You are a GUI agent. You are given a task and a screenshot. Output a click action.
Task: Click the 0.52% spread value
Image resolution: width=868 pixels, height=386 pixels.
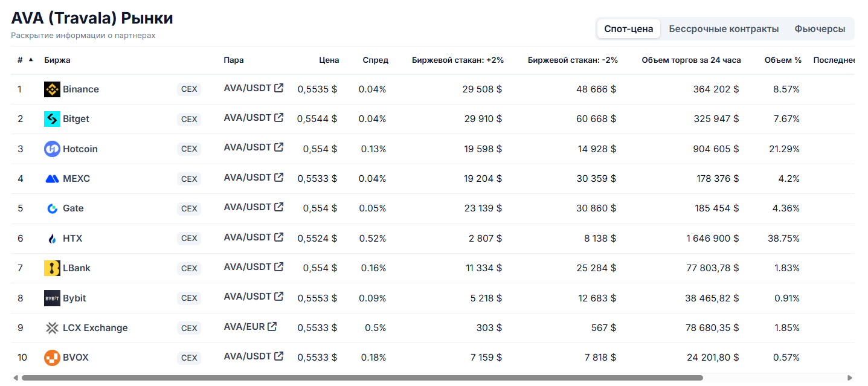click(x=372, y=239)
